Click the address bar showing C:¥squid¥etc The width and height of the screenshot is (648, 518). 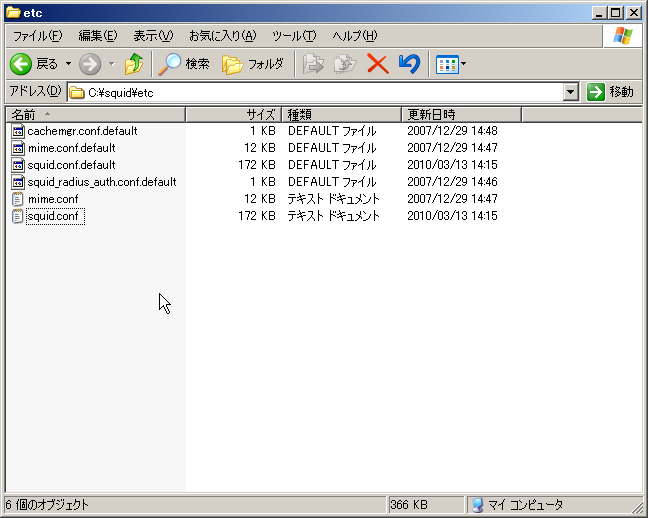(315, 92)
